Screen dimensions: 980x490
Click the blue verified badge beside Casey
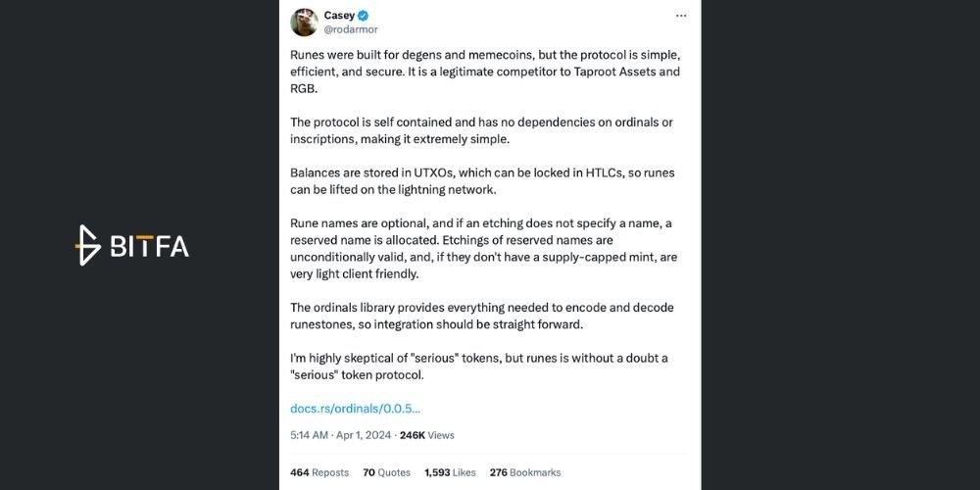[x=364, y=16]
